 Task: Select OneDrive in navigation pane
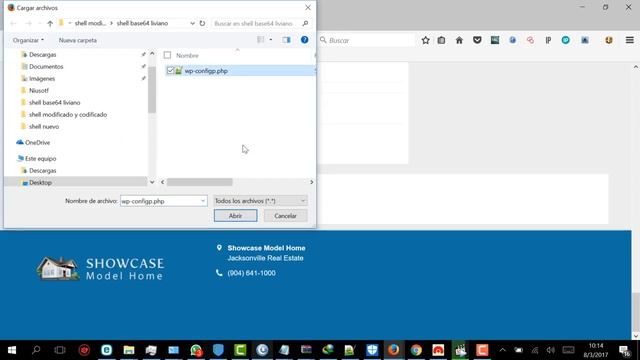[37, 142]
